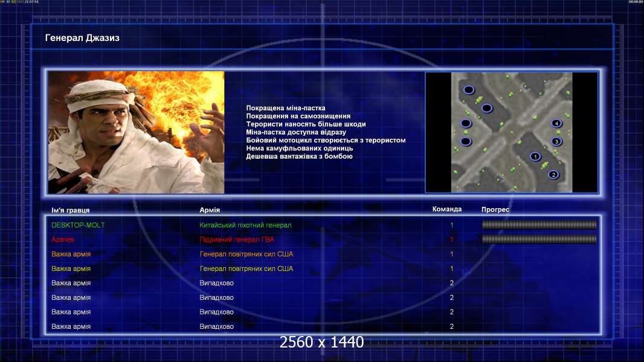644x362 pixels.
Task: Click the topmost empty start position marker
Action: 469,90
